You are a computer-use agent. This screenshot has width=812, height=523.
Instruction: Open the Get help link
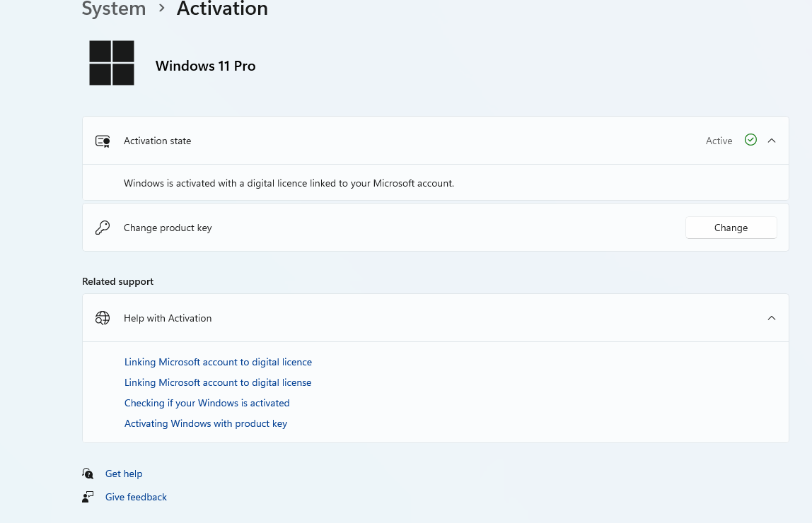pos(124,474)
